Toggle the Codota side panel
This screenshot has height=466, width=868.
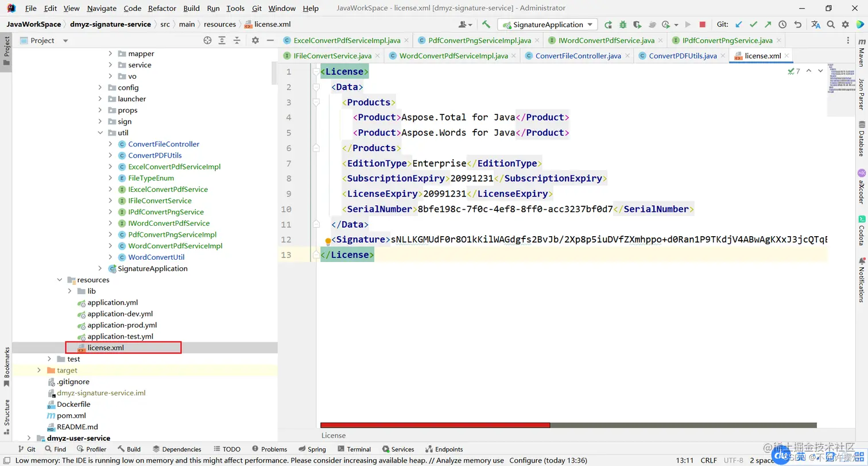click(861, 230)
